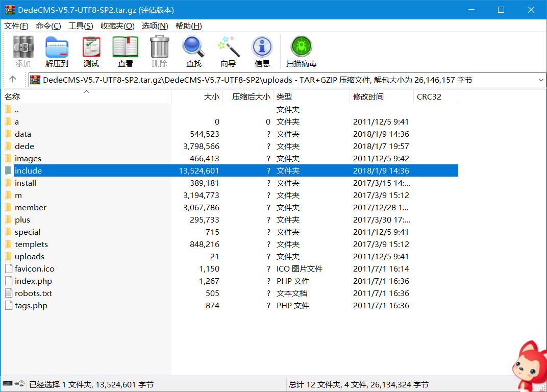Click the size value 544,523
The image size is (547, 392).
click(205, 134)
